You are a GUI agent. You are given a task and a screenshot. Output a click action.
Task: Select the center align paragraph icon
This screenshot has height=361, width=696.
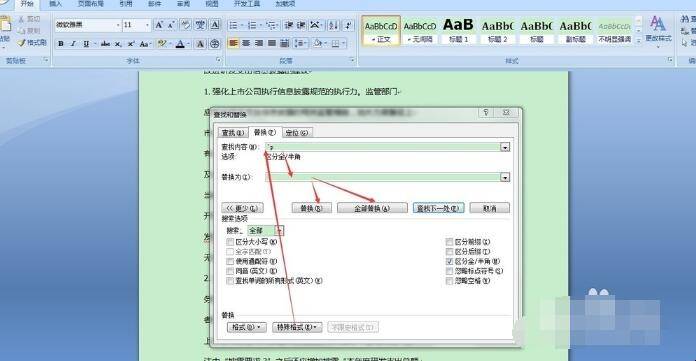tap(246, 43)
